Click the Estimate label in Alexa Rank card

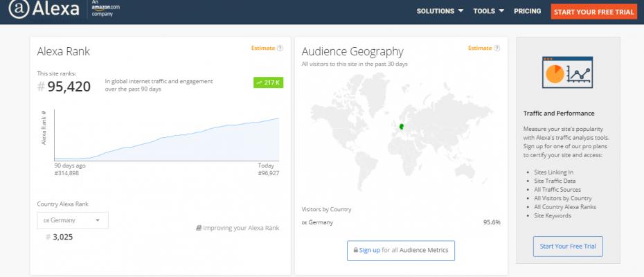[x=263, y=48]
